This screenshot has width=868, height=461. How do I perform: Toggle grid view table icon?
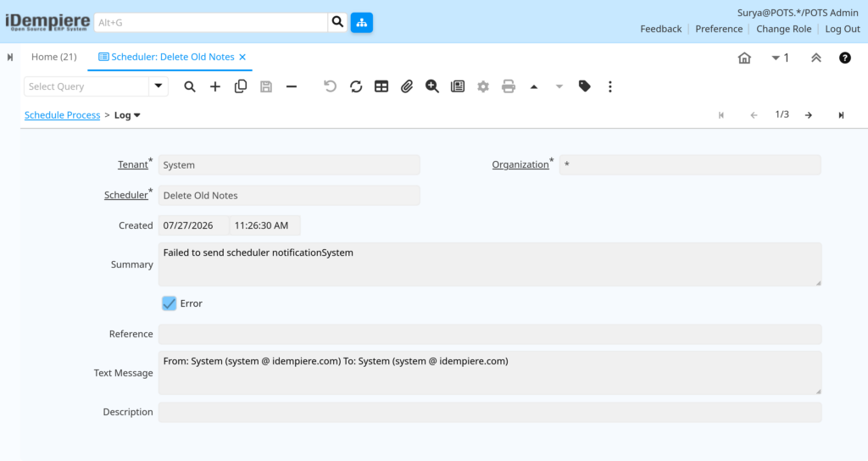(381, 86)
